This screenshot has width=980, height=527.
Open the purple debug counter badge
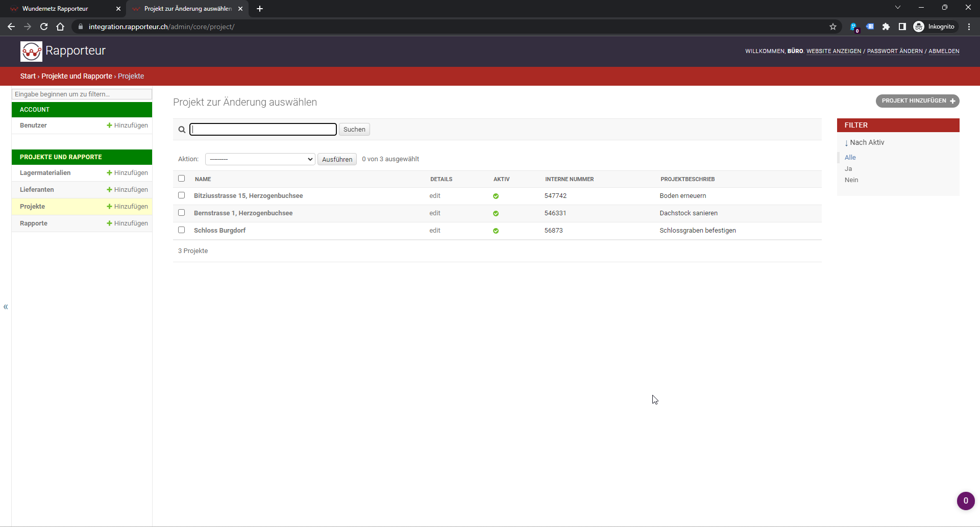click(965, 500)
